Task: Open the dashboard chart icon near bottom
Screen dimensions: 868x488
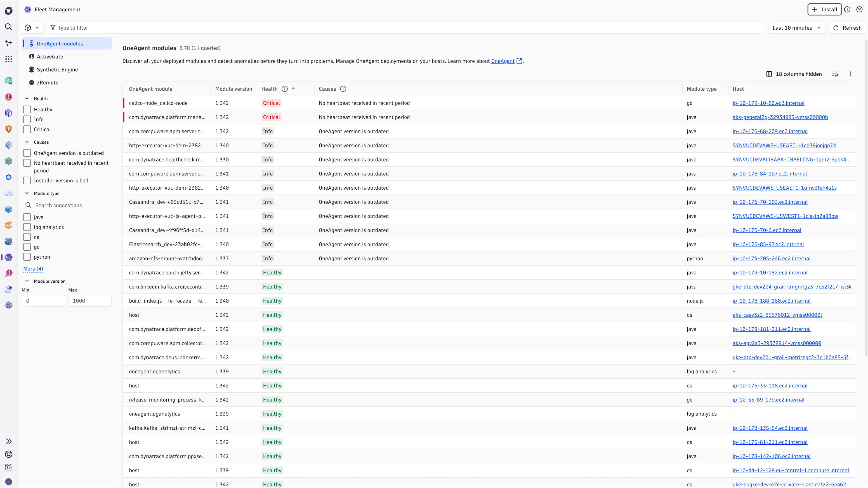Action: click(x=8, y=467)
